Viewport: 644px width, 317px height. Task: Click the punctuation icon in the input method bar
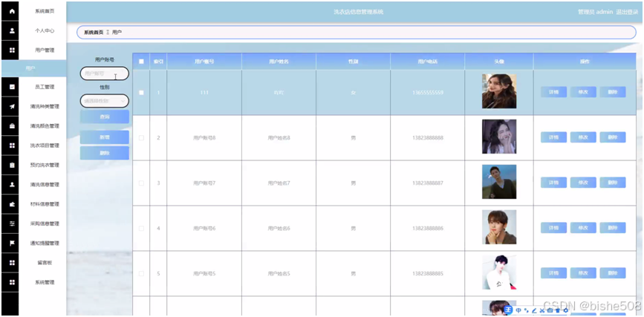pyautogui.click(x=526, y=310)
